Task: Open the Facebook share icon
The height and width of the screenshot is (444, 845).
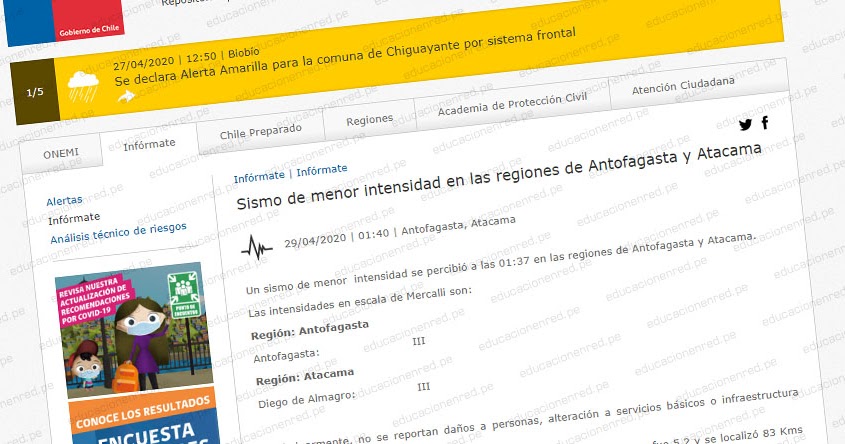Action: pos(765,123)
